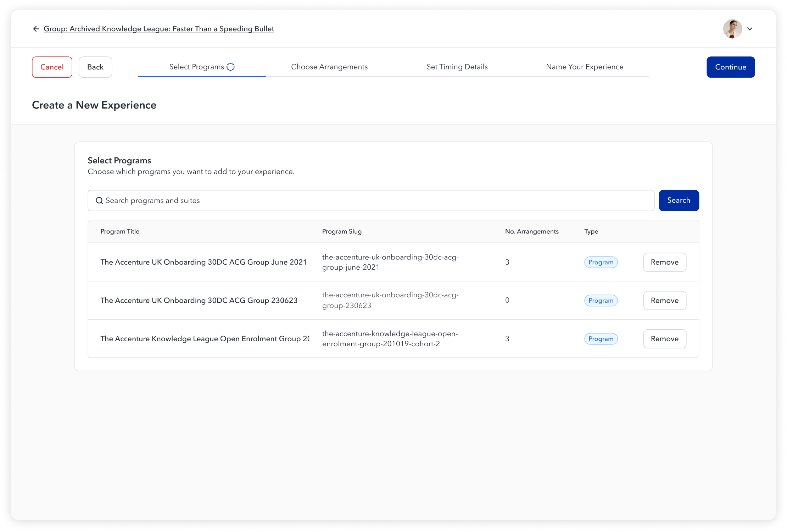Click the blue Search button

click(x=679, y=201)
